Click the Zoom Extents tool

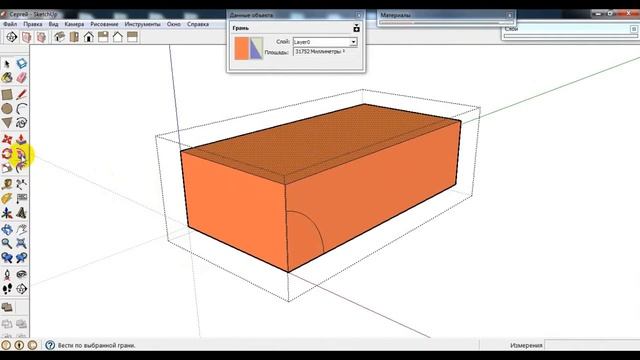pyautogui.click(x=22, y=244)
